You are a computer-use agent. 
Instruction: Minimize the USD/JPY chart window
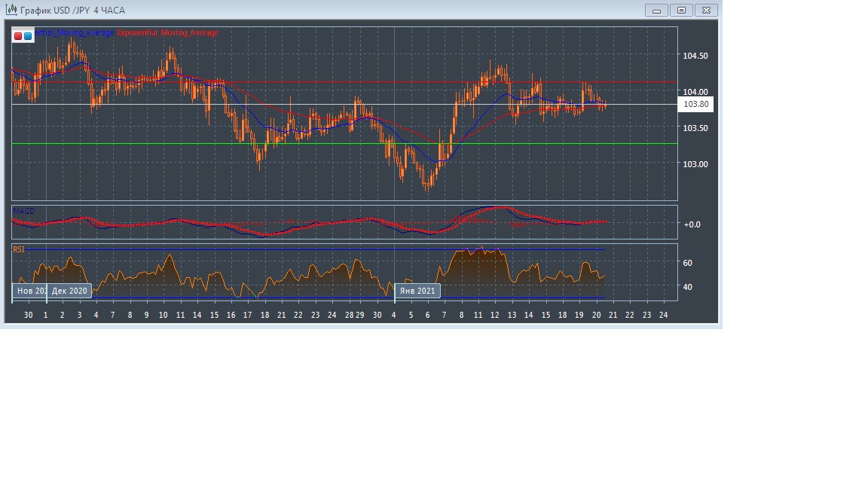tap(656, 10)
